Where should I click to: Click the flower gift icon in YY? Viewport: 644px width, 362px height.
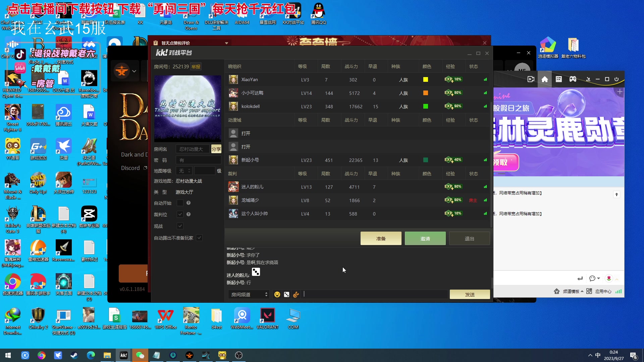coord(609,278)
